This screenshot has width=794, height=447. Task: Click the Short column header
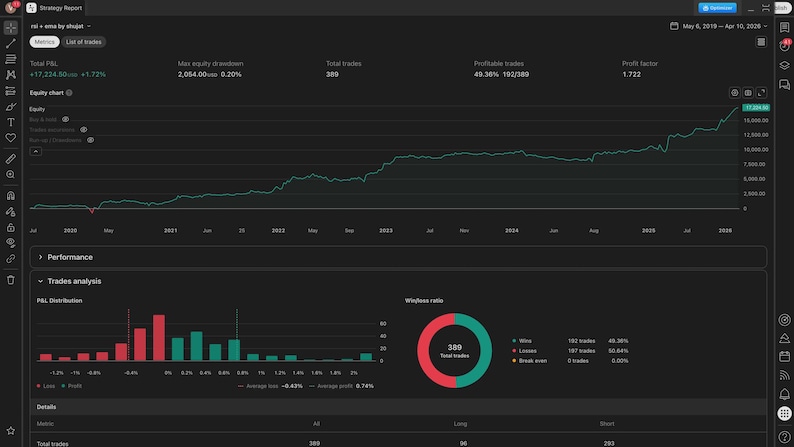pos(607,424)
